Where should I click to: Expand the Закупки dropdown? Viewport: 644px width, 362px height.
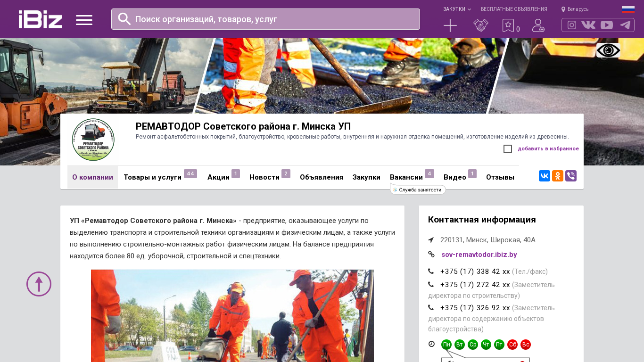point(457,9)
